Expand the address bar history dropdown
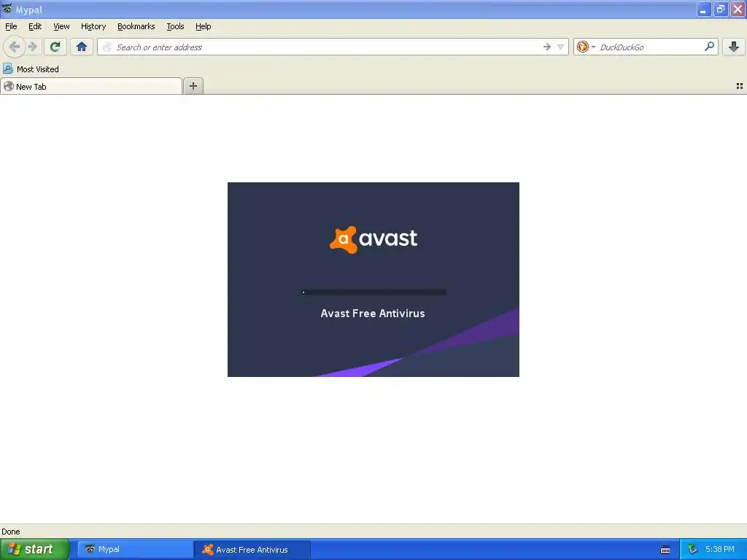Viewport: 747px width, 560px height. point(560,47)
